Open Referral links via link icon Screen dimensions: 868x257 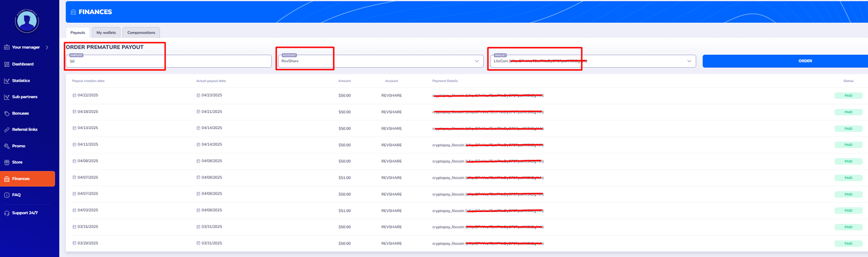(x=7, y=130)
